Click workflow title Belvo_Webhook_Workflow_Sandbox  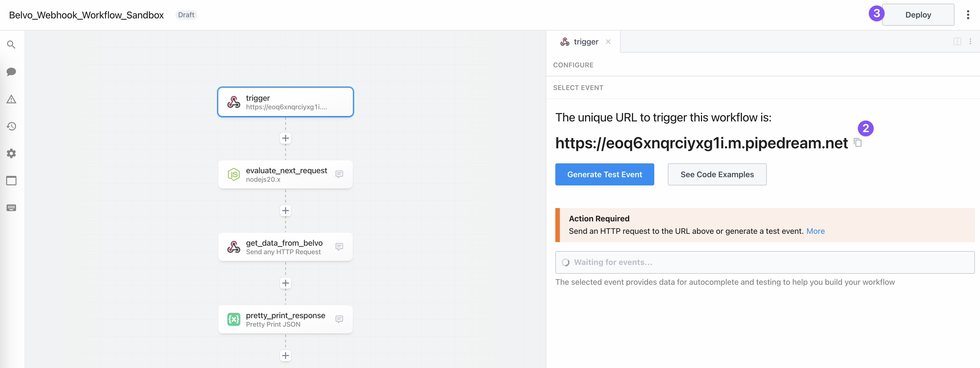(x=86, y=15)
